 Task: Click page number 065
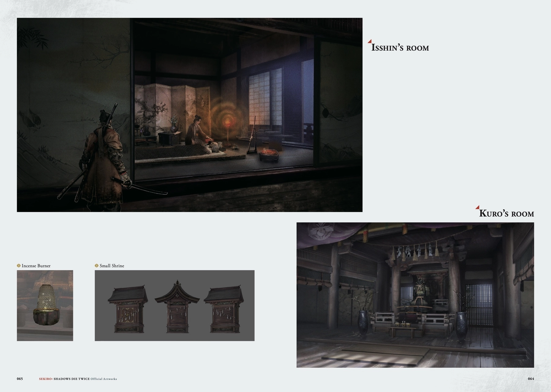coord(20,379)
